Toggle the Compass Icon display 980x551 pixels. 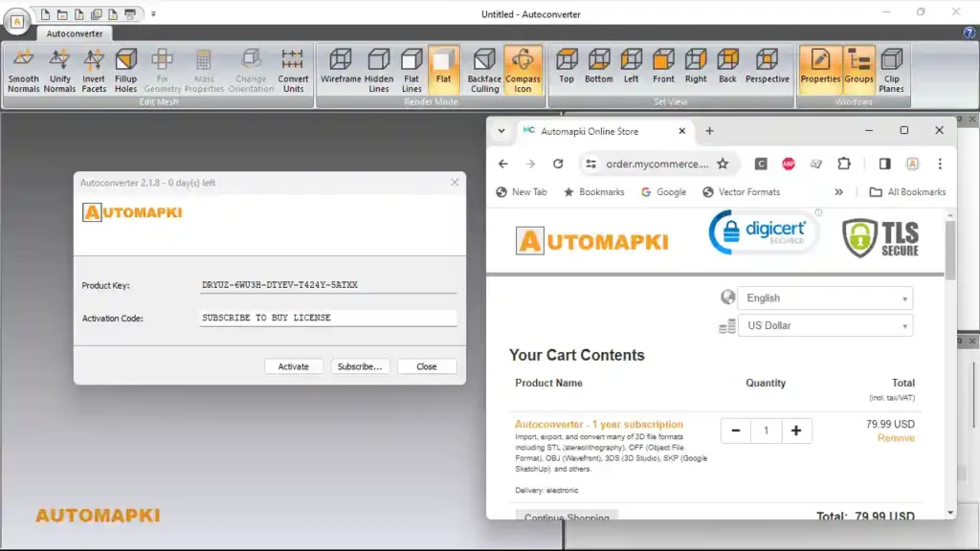click(523, 71)
